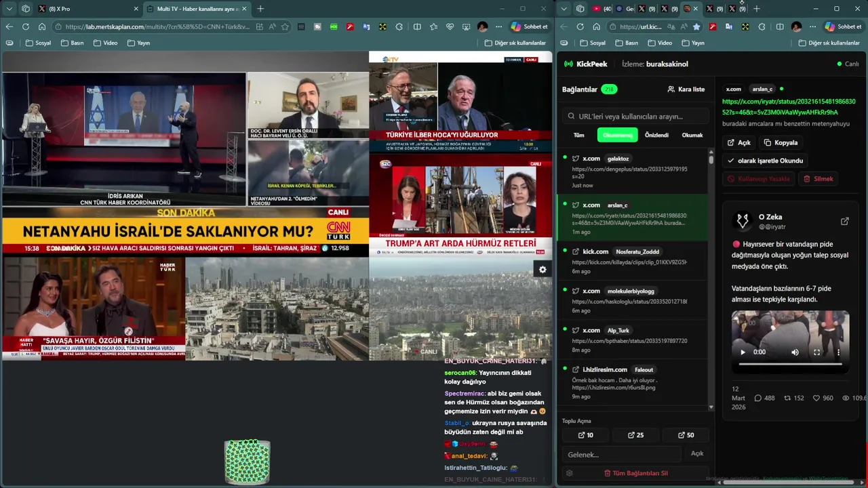Open the right browser profile avatar
This screenshot has height=488, width=868.
click(x=796, y=26)
